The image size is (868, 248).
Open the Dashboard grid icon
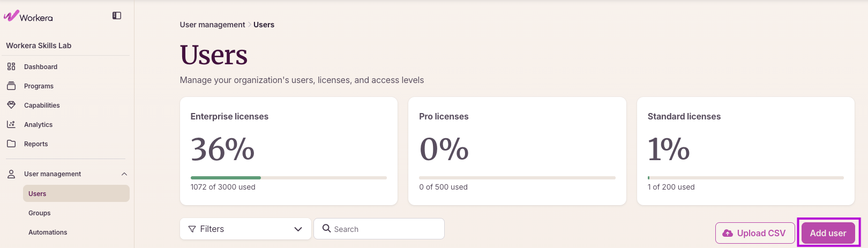pos(11,66)
